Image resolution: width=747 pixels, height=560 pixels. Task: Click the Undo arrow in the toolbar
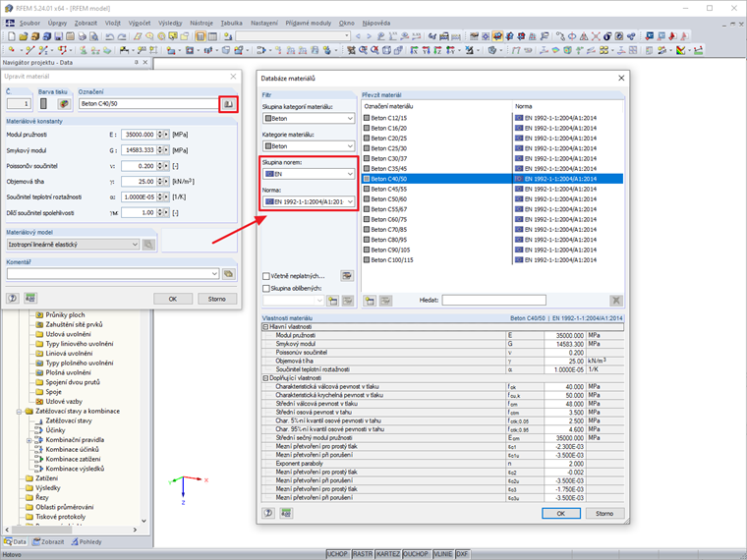[x=110, y=36]
